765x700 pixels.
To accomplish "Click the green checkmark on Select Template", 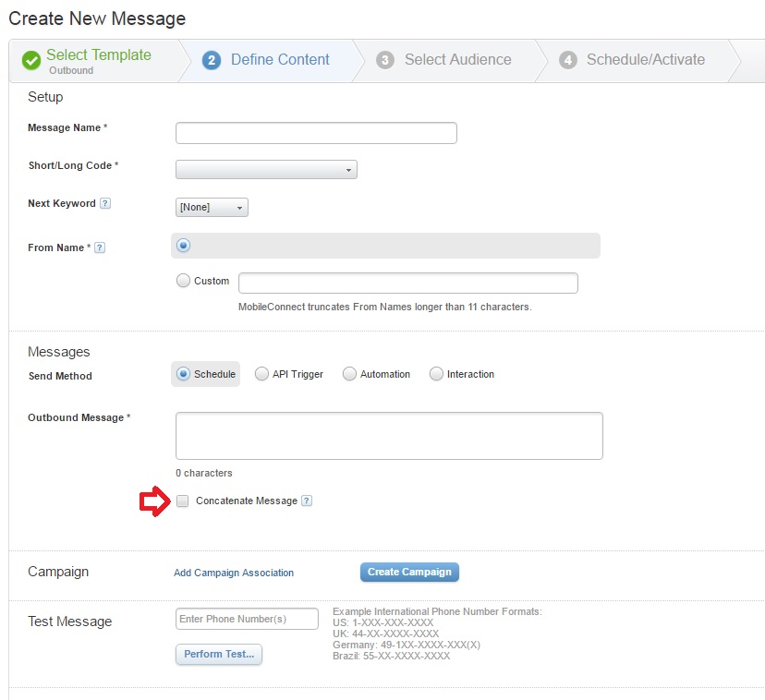I will pyautogui.click(x=31, y=60).
